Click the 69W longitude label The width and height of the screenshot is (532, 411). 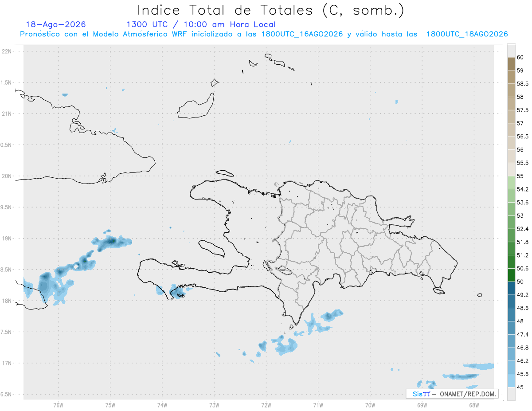[422, 405]
